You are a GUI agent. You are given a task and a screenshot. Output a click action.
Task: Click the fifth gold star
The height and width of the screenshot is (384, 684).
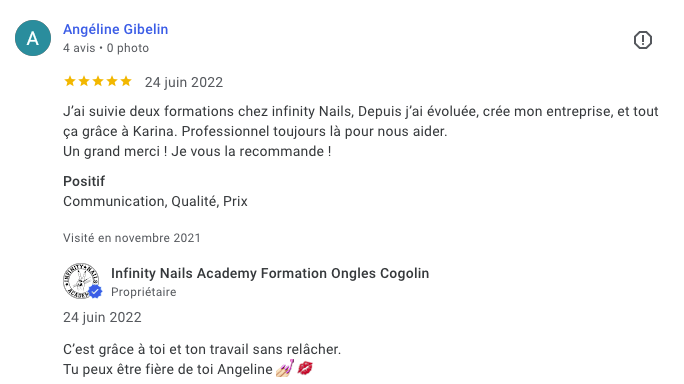(126, 82)
